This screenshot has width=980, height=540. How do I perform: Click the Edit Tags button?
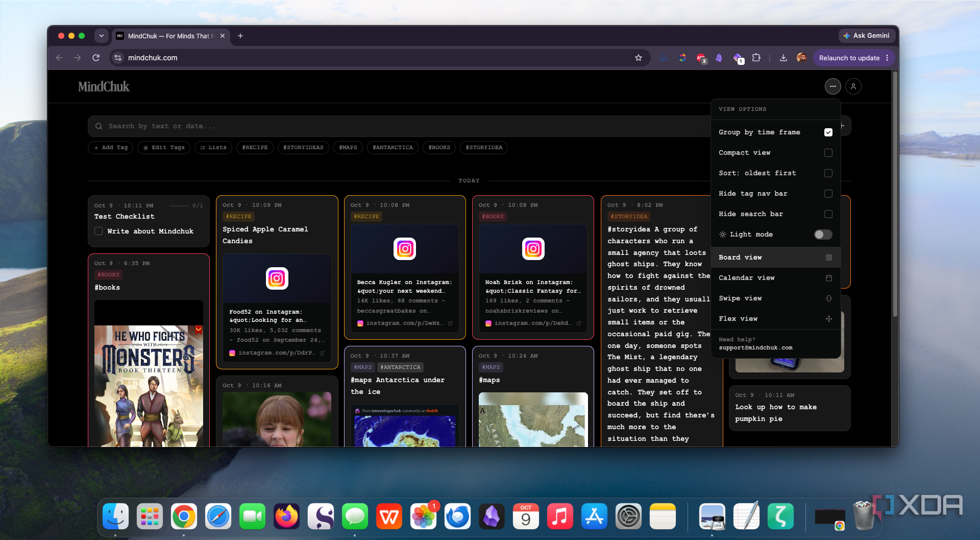pos(164,148)
